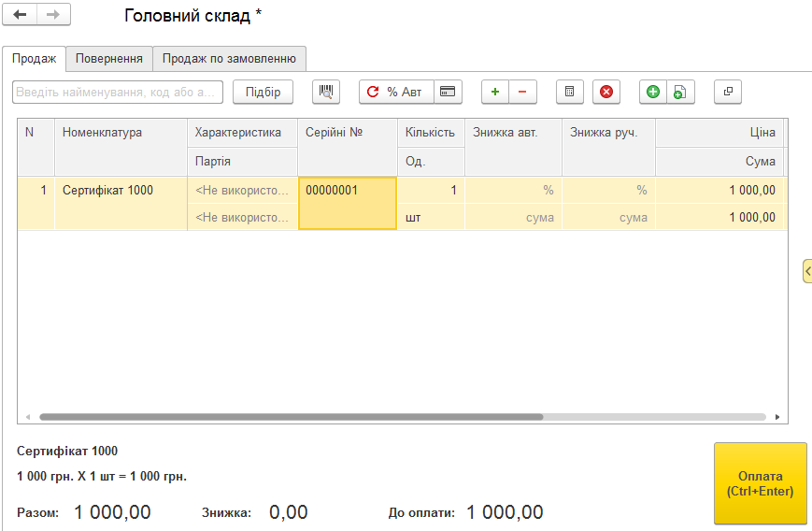Click horizontal scrollbar thumb of table
This screenshot has width=812, height=531.
click(x=291, y=417)
